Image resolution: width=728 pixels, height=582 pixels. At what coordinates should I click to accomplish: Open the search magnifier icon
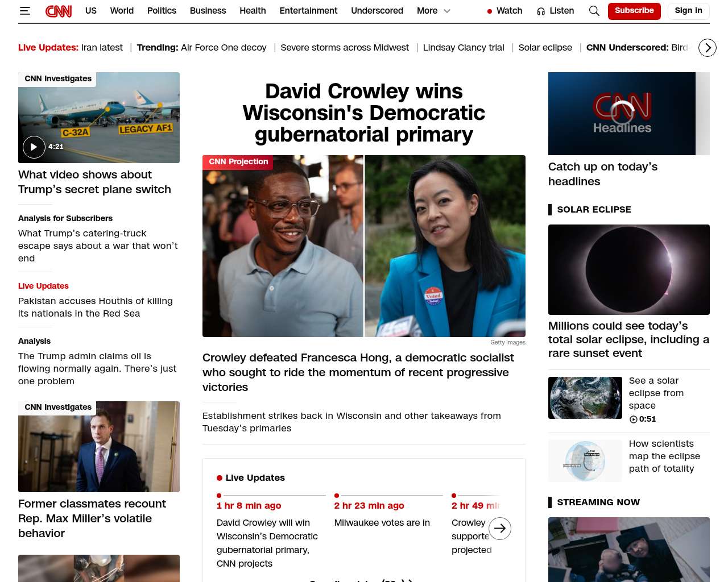(x=594, y=11)
